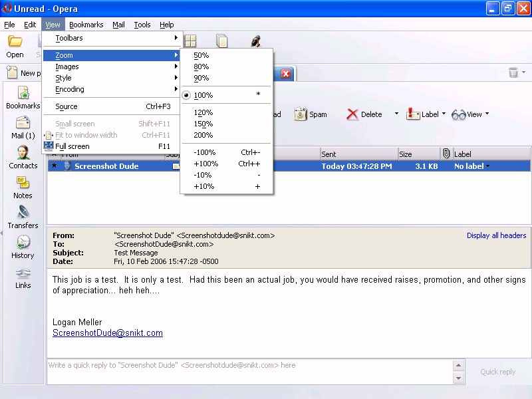Image resolution: width=532 pixels, height=399 pixels.
Task: Choose +10% zoom entry
Action: 226,186
